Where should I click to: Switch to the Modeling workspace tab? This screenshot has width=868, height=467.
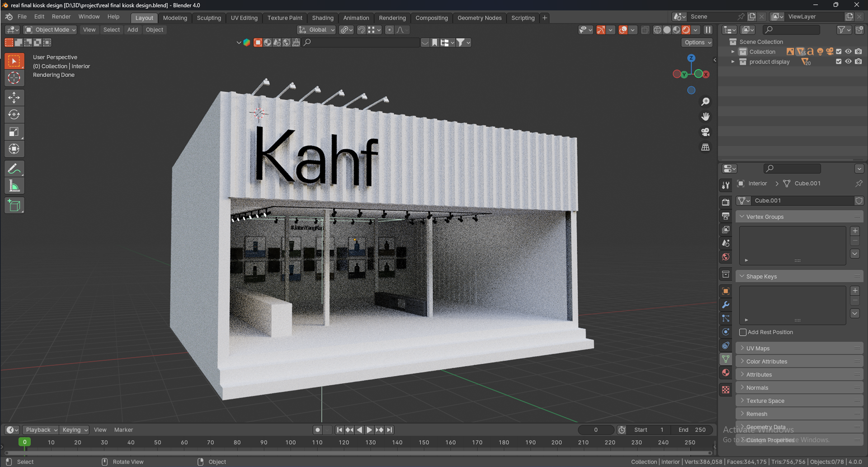175,18
